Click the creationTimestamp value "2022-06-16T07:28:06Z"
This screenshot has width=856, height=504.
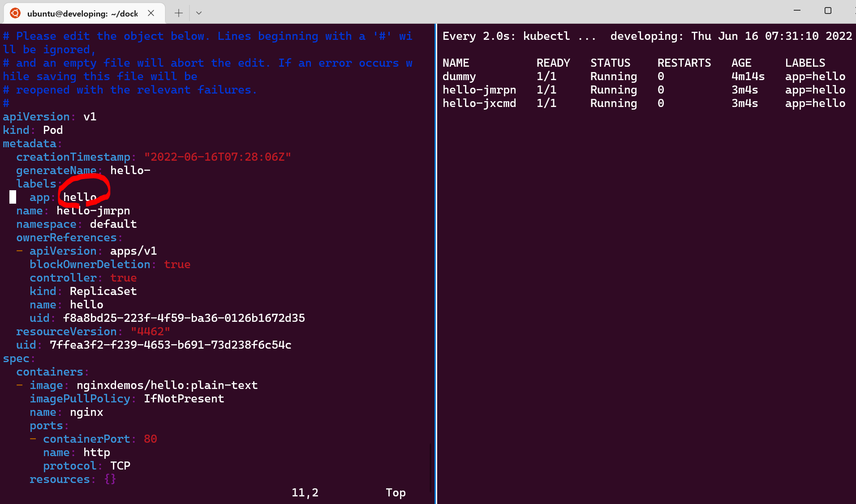pyautogui.click(x=217, y=157)
